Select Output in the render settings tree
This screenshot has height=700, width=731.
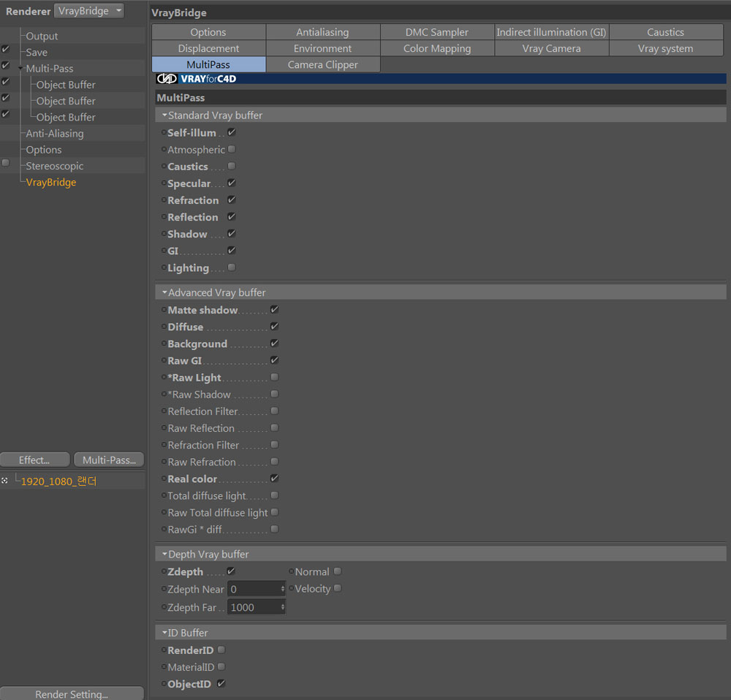click(x=42, y=36)
